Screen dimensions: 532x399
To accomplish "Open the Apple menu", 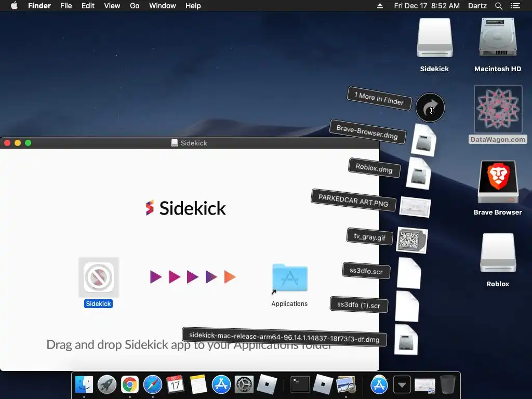I will pos(14,6).
